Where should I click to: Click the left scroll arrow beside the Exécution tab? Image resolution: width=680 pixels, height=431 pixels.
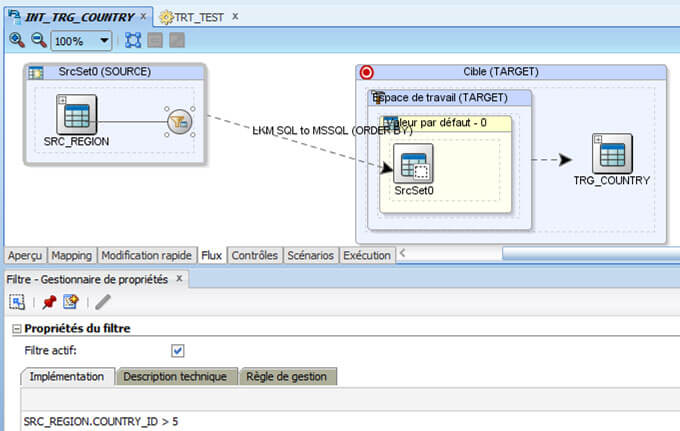[402, 253]
